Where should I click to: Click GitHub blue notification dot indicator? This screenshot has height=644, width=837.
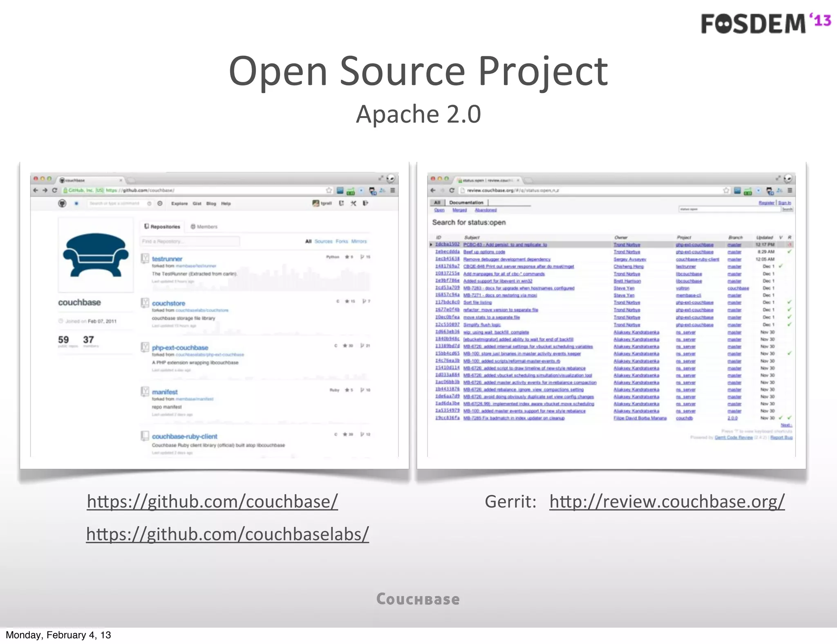coord(76,203)
